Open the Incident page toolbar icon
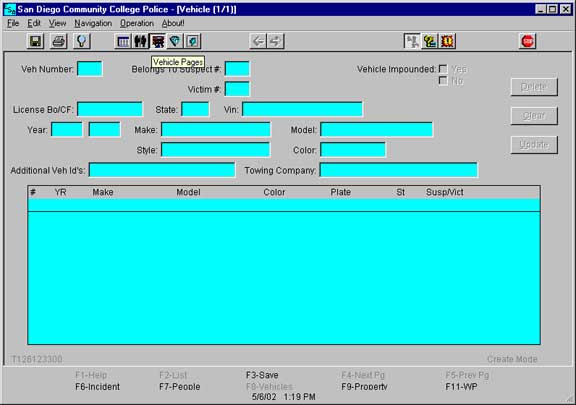Viewport: 576px width, 405px height. tap(123, 41)
